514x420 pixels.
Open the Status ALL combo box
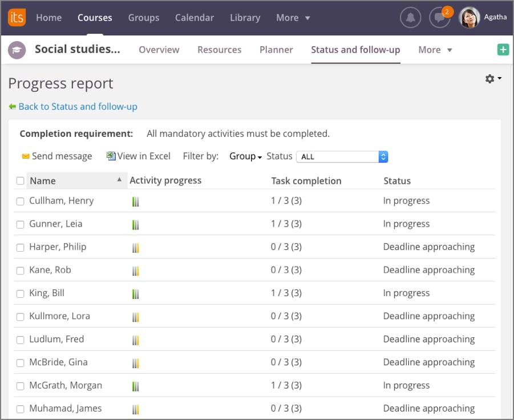[342, 156]
